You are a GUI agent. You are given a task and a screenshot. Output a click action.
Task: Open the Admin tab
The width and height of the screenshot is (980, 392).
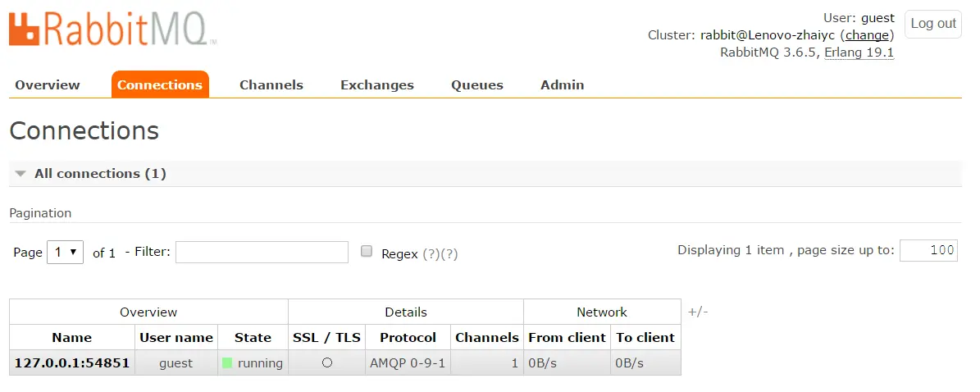[x=563, y=85]
